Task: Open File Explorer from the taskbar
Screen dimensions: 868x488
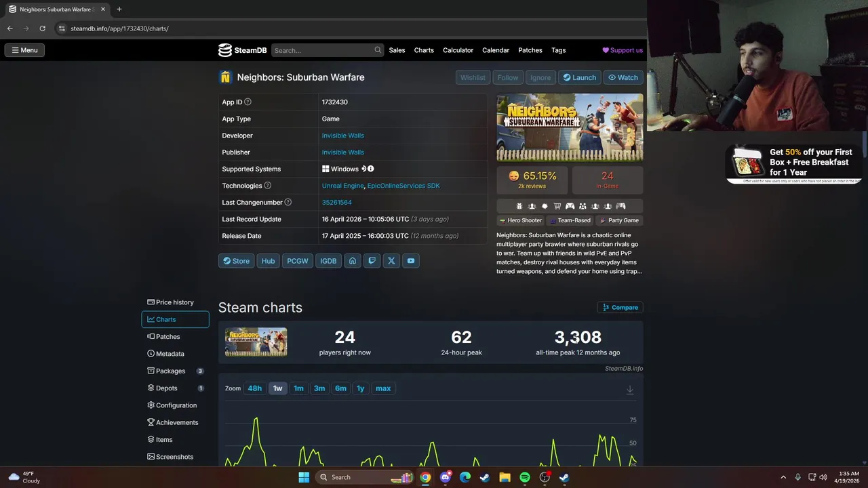Action: (505, 477)
